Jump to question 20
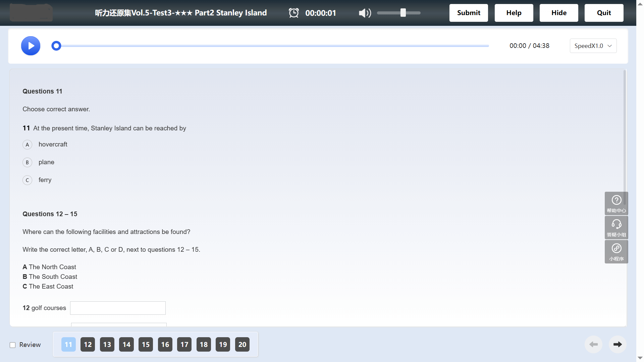 click(242, 344)
